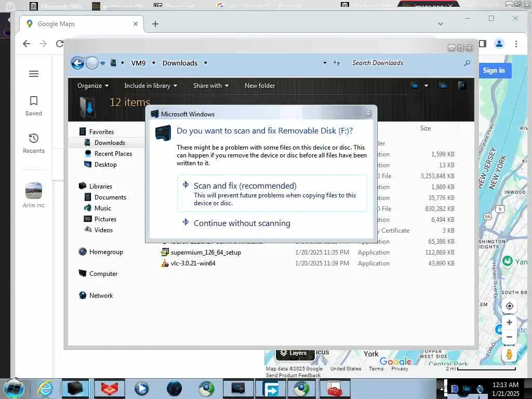This screenshot has height=399, width=532.
Task: Click the search magnifier icon in Explorer
Action: (467, 63)
